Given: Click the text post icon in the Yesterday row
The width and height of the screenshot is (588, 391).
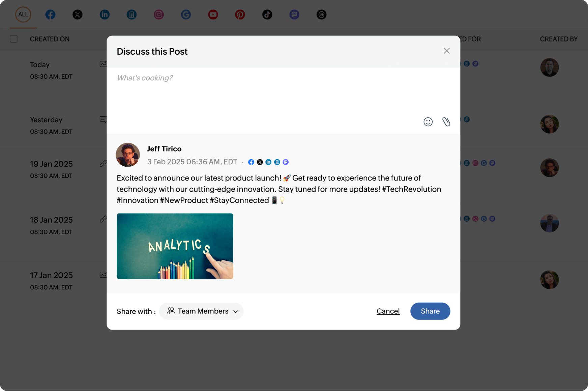Looking at the screenshot, I should tap(103, 119).
